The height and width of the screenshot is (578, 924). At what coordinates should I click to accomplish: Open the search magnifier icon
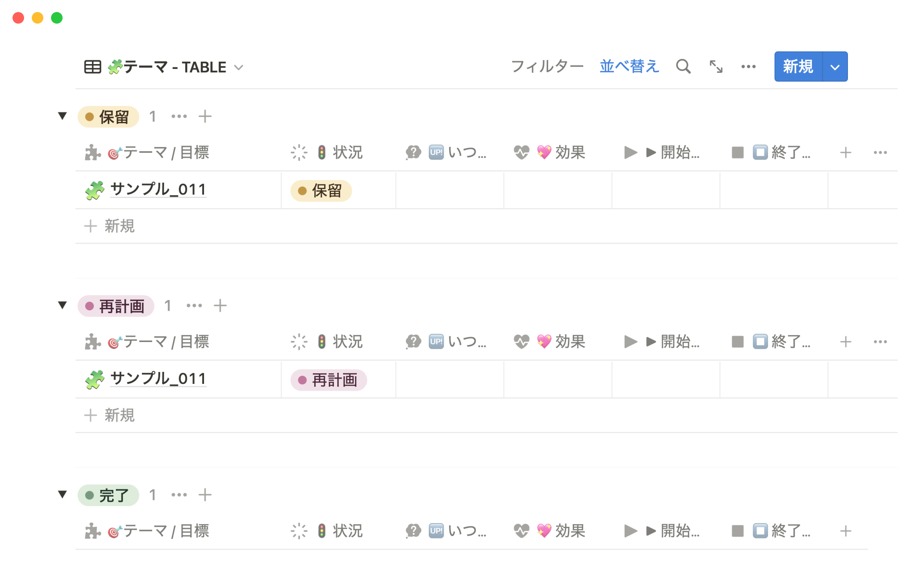[x=683, y=66]
